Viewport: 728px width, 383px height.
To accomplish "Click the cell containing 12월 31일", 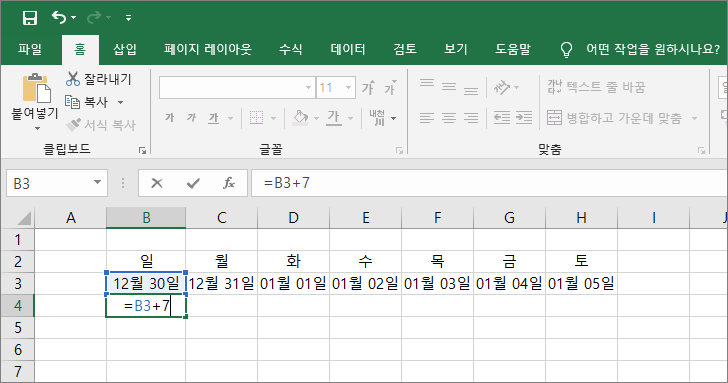I will coord(221,283).
